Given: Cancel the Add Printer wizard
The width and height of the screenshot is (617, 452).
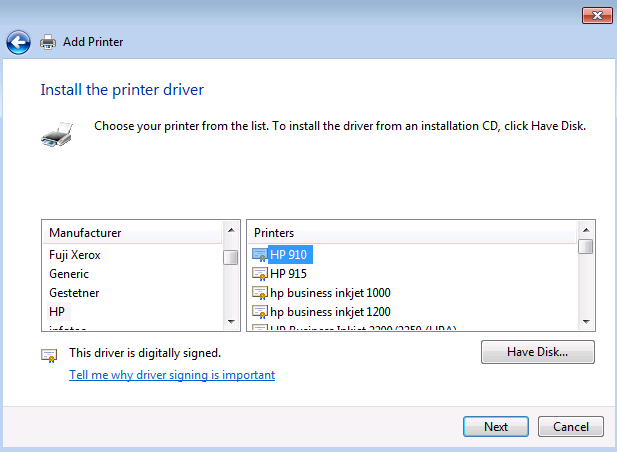Looking at the screenshot, I should 571,426.
